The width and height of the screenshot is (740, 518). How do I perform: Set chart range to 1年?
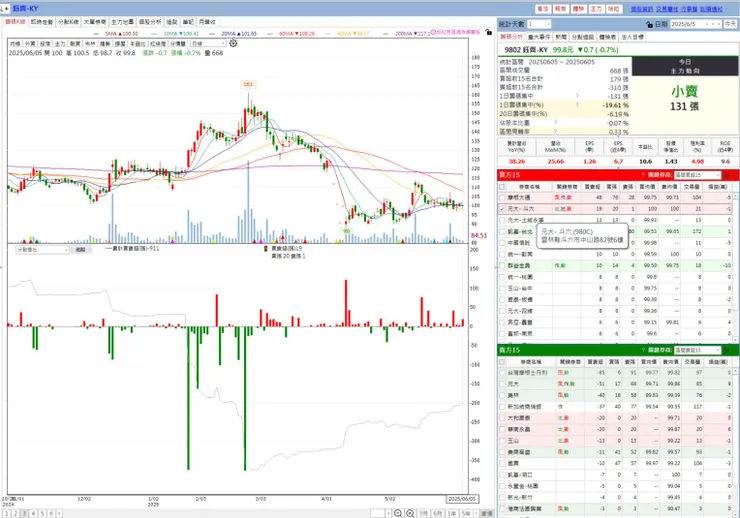[452, 513]
